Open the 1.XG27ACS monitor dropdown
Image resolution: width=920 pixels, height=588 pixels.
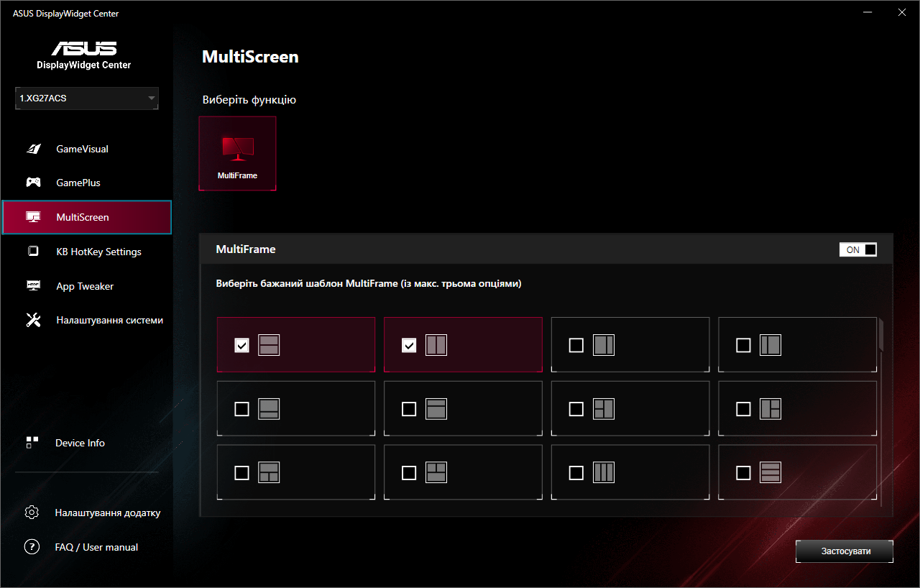[x=87, y=98]
